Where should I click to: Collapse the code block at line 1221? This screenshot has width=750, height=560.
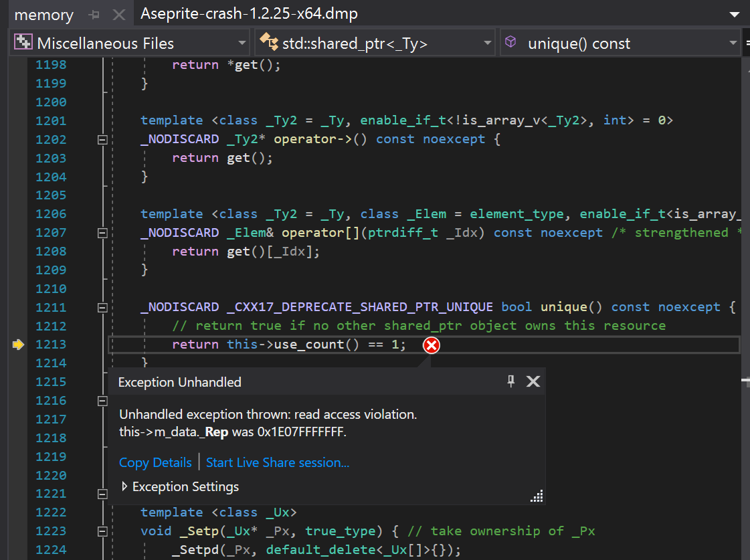(x=102, y=494)
